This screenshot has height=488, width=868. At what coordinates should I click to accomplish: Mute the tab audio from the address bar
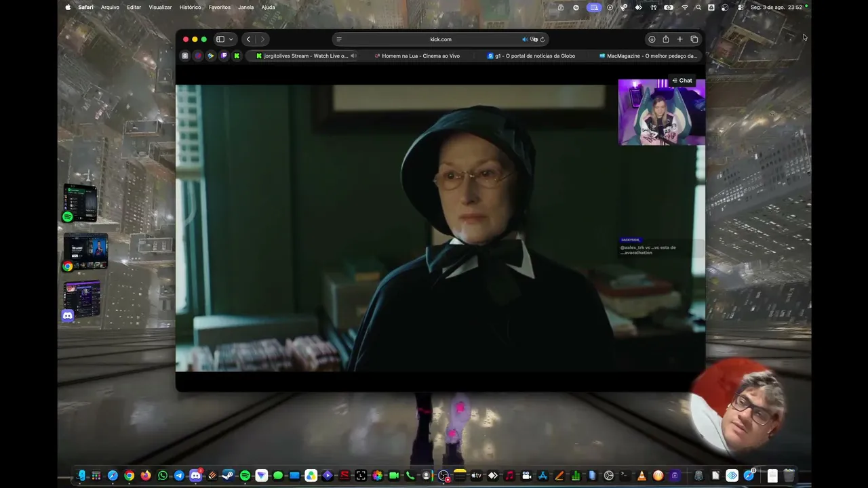point(524,39)
